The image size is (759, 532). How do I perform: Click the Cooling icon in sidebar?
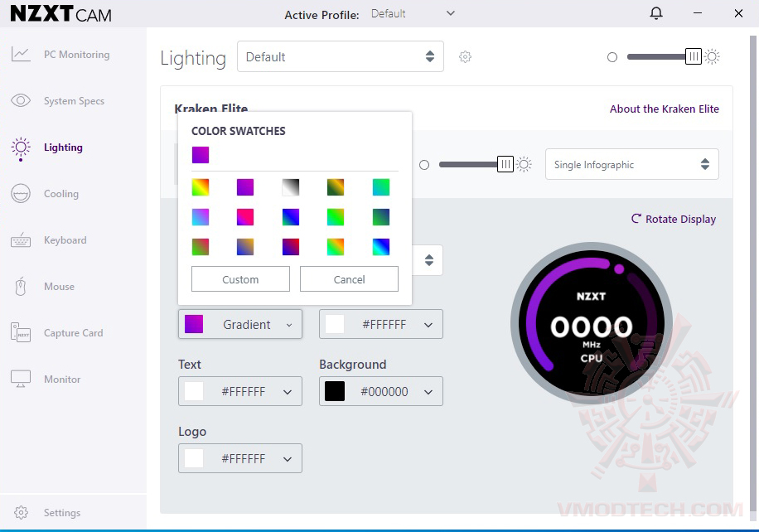(x=21, y=194)
